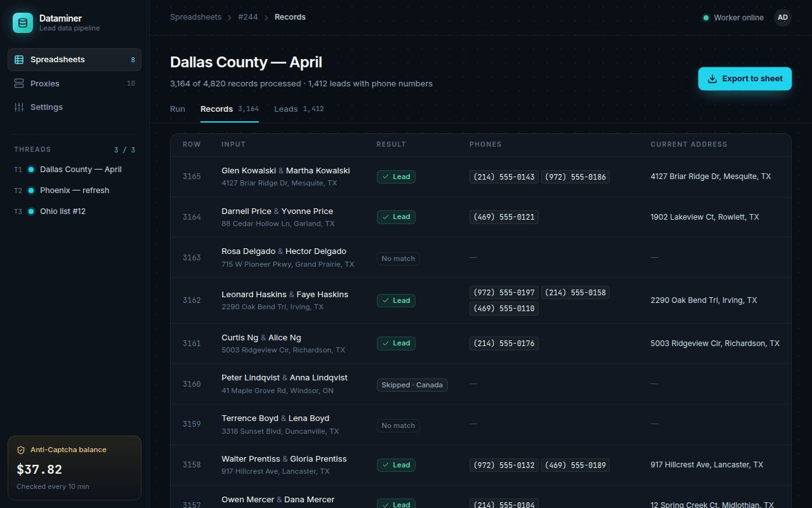Open Settings in the sidebar
The height and width of the screenshot is (508, 812).
pyautogui.click(x=74, y=107)
